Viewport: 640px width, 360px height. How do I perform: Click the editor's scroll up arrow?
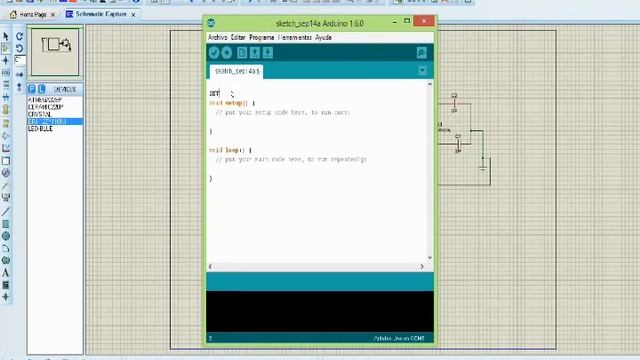tap(430, 84)
